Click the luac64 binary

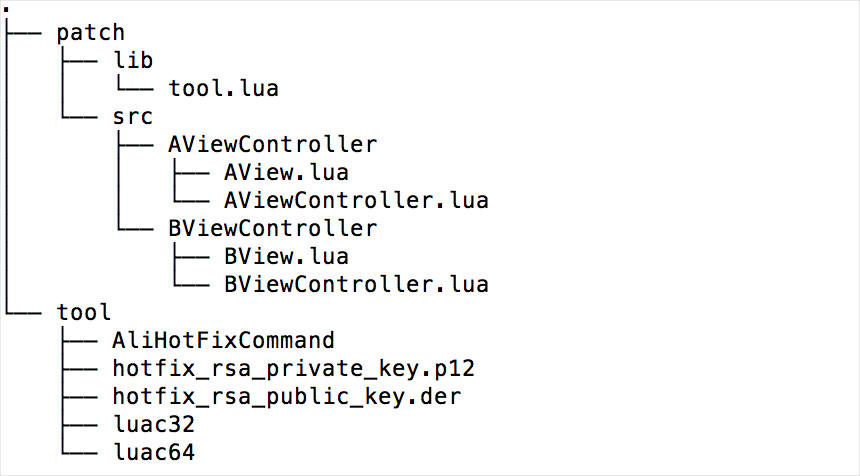[154, 452]
